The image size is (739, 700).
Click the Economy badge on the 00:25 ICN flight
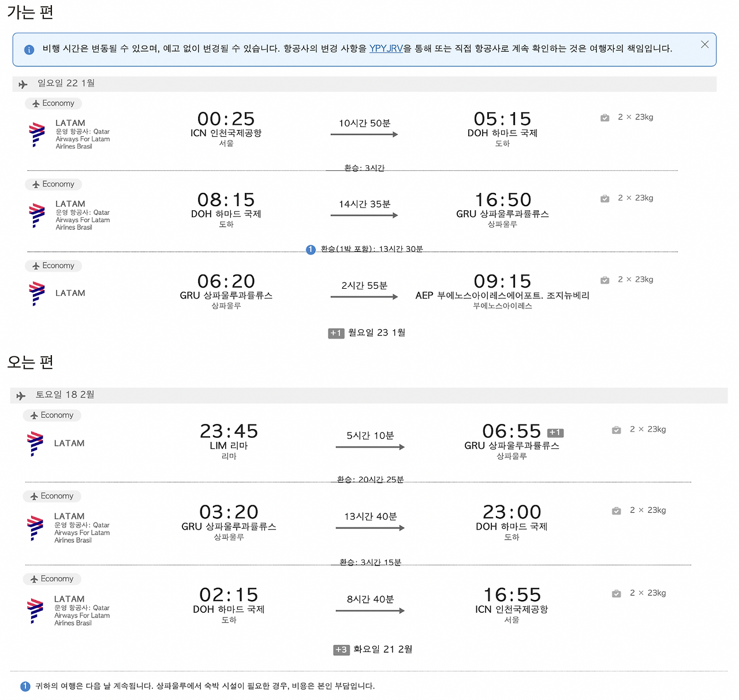[53, 103]
